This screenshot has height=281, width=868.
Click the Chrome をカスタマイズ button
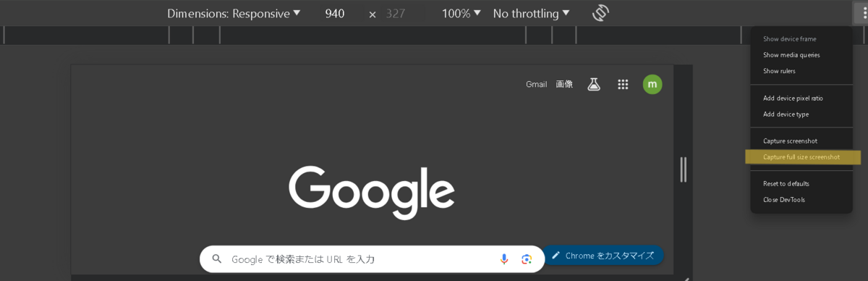point(603,256)
